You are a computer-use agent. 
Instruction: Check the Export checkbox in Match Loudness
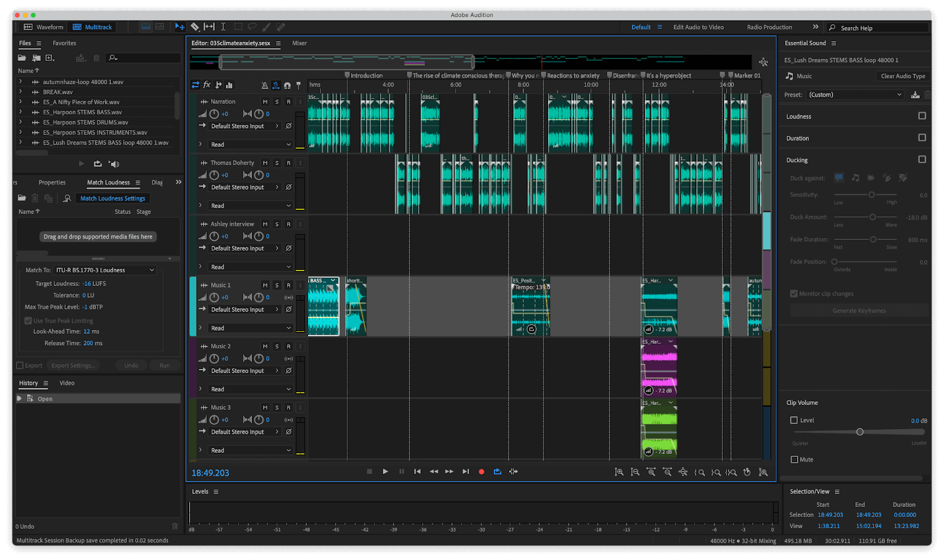click(x=20, y=365)
